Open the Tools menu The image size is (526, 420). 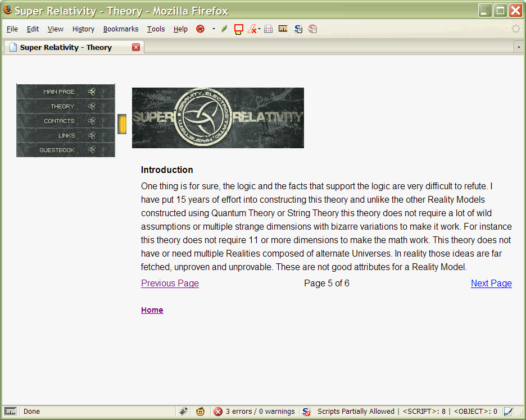point(156,29)
